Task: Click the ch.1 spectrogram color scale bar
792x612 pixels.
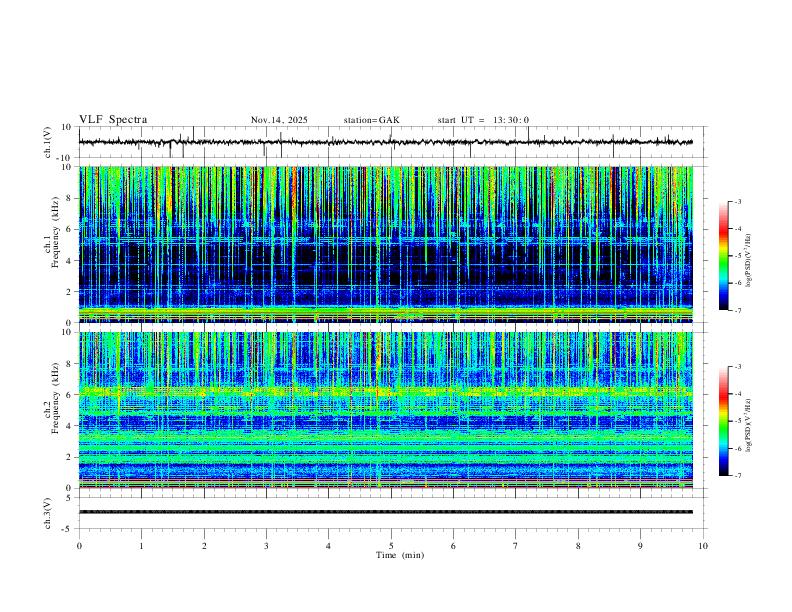Action: (723, 256)
